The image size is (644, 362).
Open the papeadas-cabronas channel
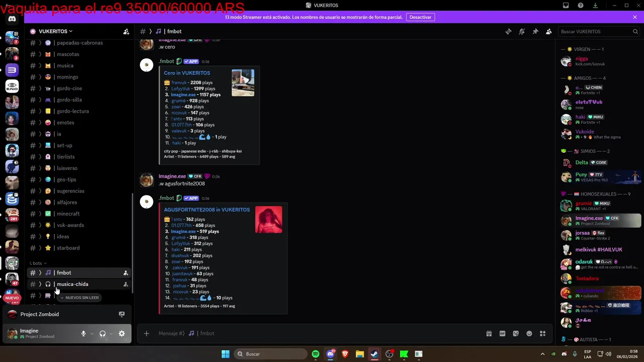pos(79,43)
